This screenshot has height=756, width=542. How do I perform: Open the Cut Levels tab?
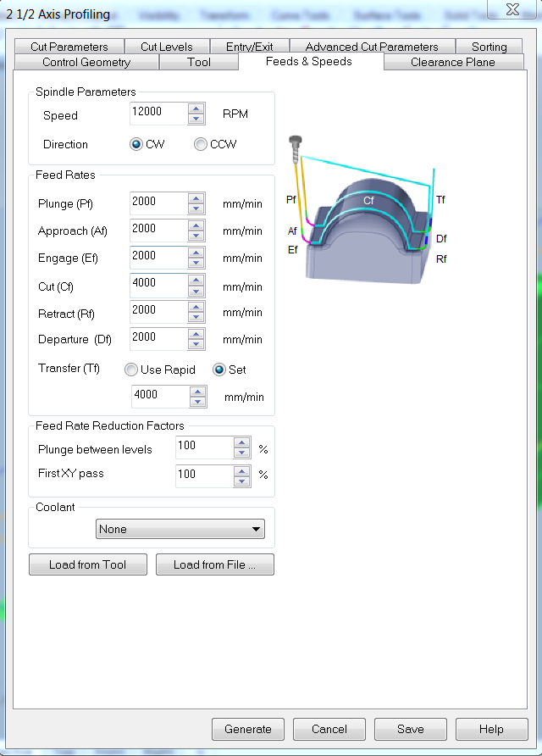tap(167, 47)
